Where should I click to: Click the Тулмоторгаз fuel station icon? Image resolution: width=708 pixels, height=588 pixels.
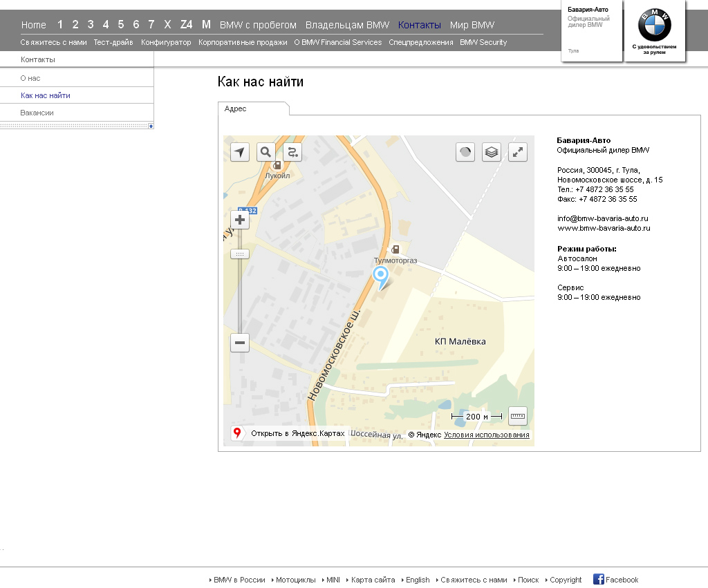pos(395,249)
